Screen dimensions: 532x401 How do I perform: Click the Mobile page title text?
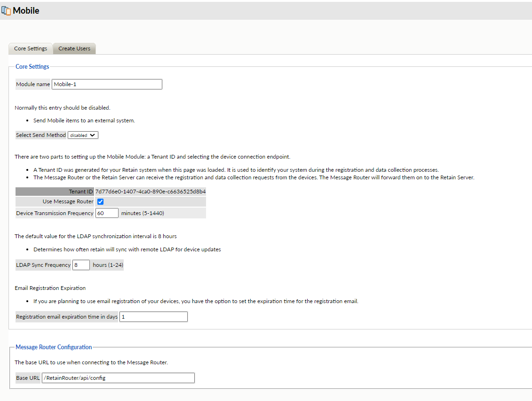pyautogui.click(x=26, y=10)
